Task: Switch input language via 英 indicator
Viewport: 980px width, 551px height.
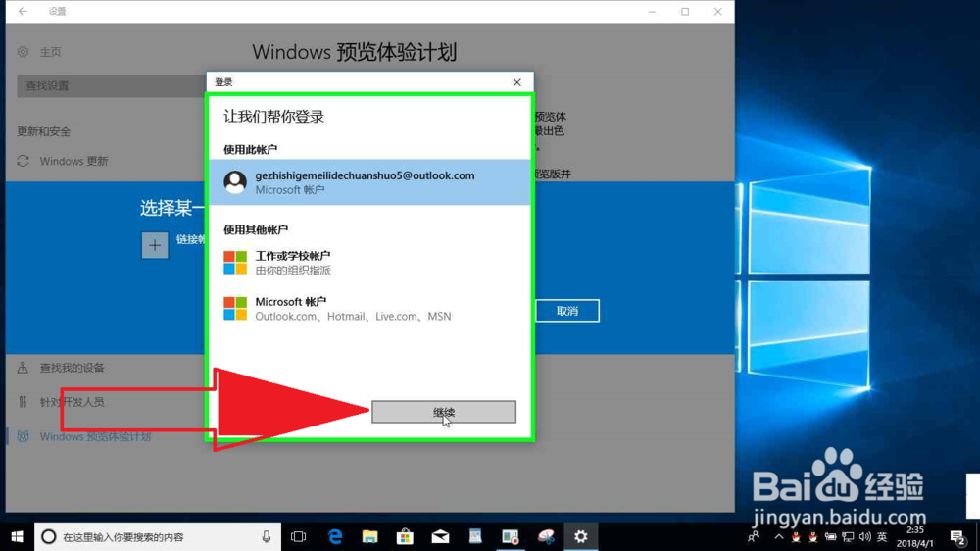Action: point(882,536)
